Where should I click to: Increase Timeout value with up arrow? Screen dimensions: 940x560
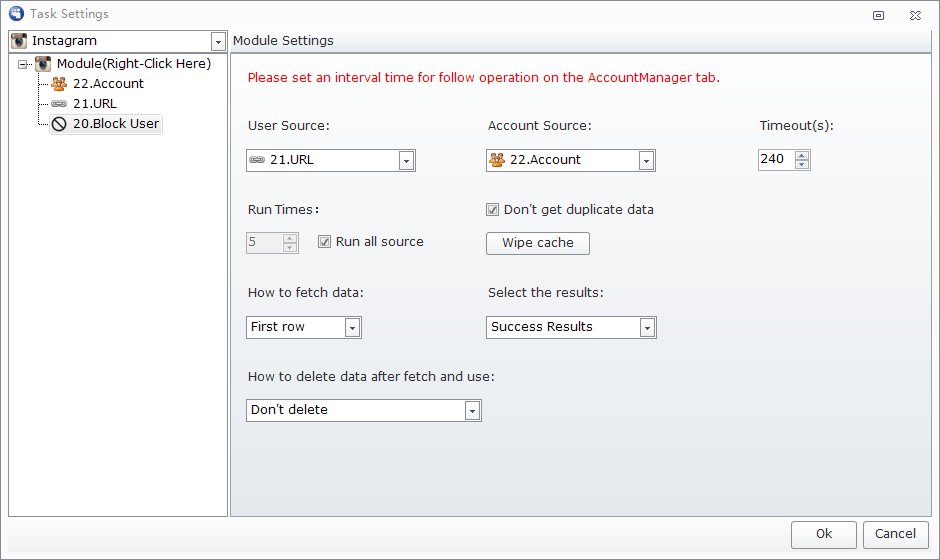point(802,155)
